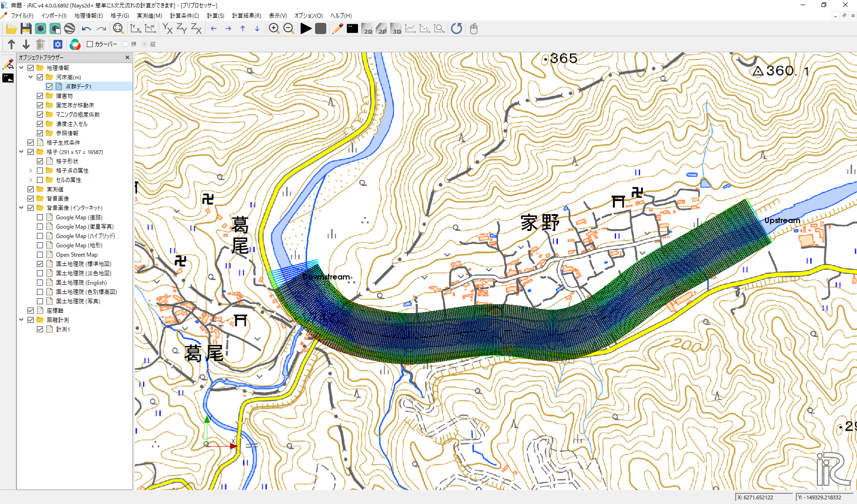Click the color settings circle icon
857x504 pixels.
coord(75,44)
